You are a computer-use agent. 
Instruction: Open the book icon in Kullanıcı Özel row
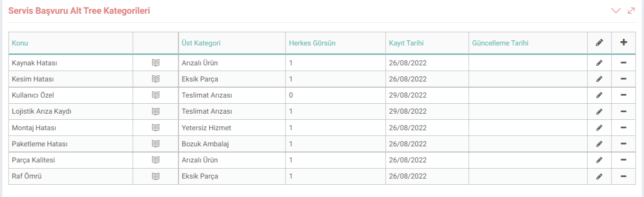155,95
